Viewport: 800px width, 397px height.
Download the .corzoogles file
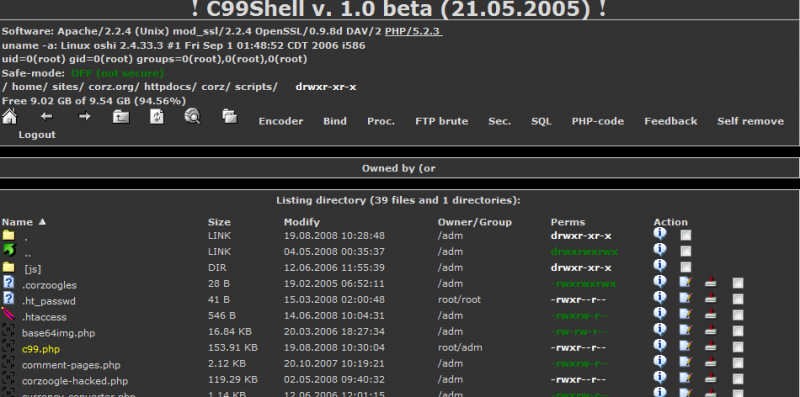click(711, 282)
